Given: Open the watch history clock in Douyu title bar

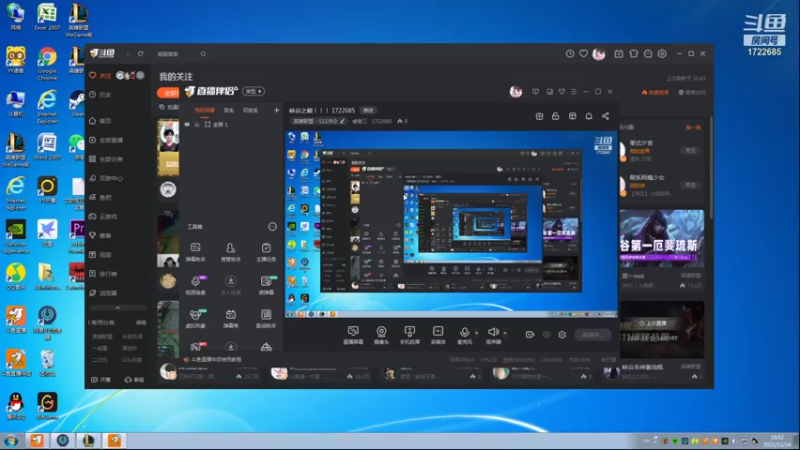Looking at the screenshot, I should [570, 54].
